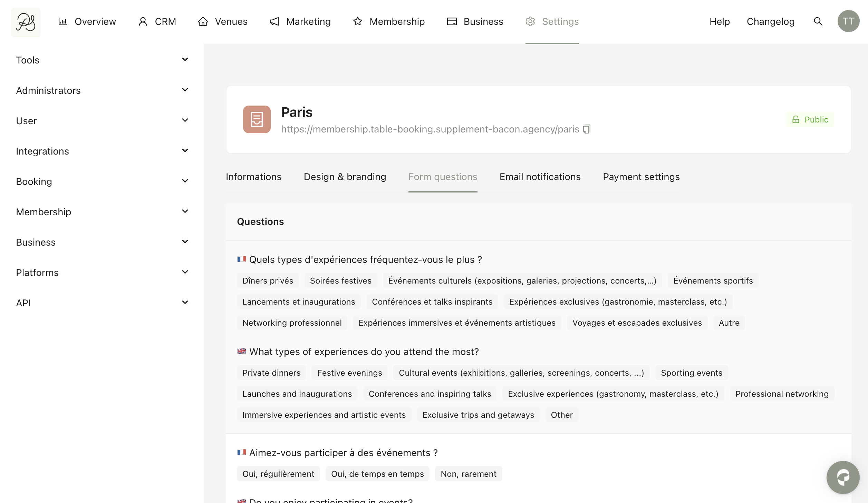This screenshot has width=868, height=503.
Task: Click the Changelog link
Action: [x=770, y=21]
